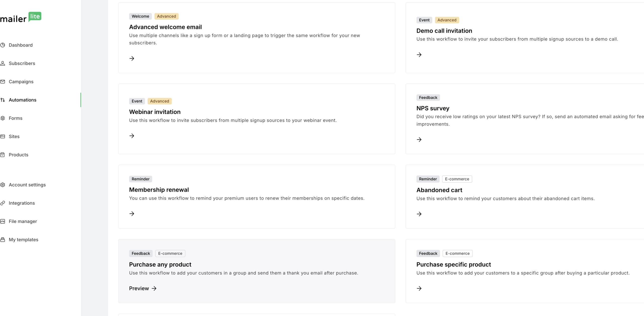Click the Account settings gear icon

tap(3, 185)
